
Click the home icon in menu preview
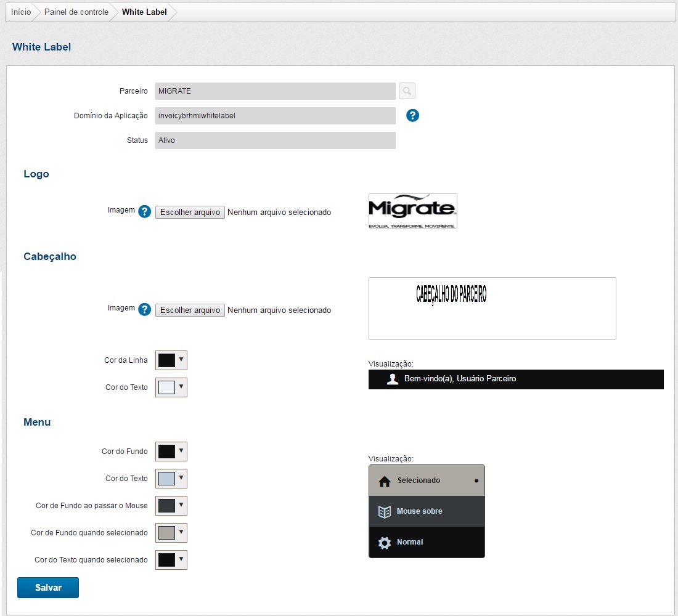[x=385, y=481]
